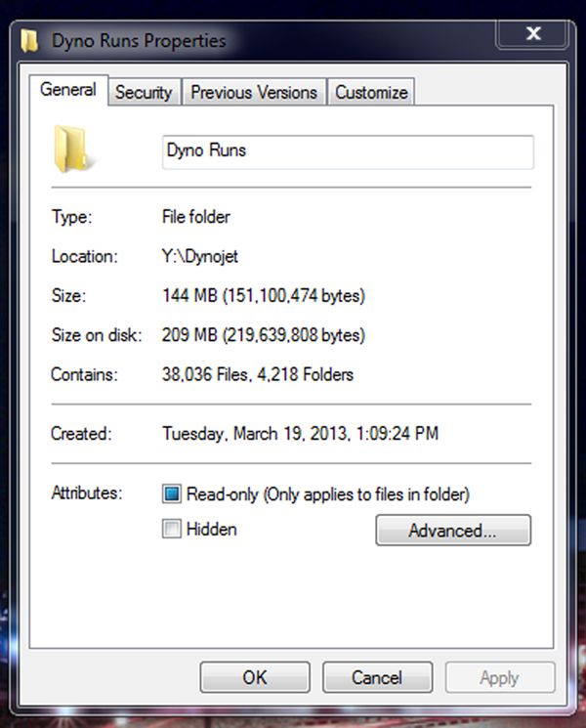Screen dimensions: 586x728
Task: Enable the Hidden attribute checkbox
Action: pos(171,529)
